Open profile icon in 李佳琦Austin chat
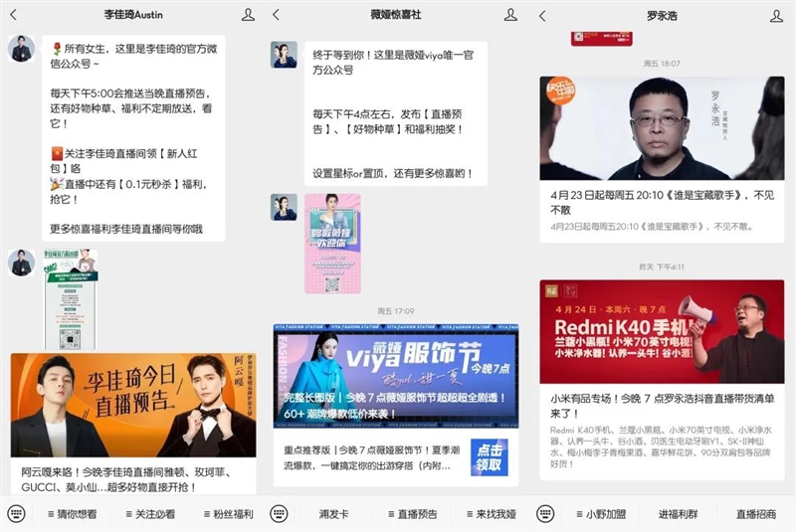This screenshot has width=796, height=532. [248, 15]
